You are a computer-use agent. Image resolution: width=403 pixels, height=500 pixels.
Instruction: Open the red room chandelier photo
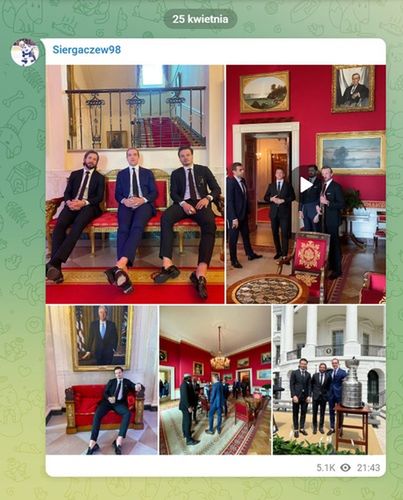[x=215, y=380]
